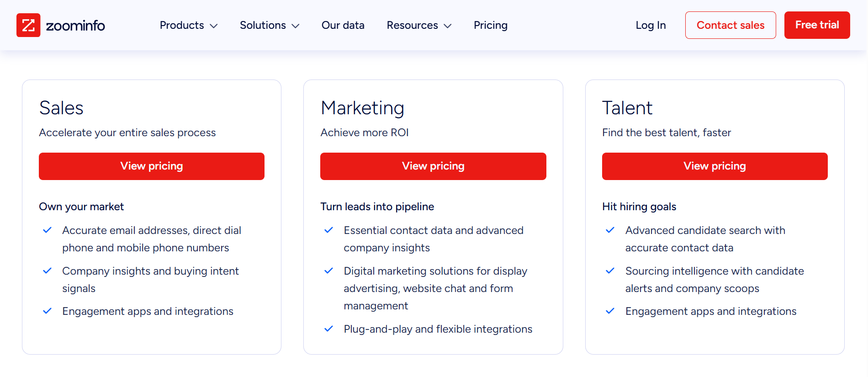Viewport: 868px width, 377px height.
Task: Click the Contact sales button
Action: pos(730,25)
